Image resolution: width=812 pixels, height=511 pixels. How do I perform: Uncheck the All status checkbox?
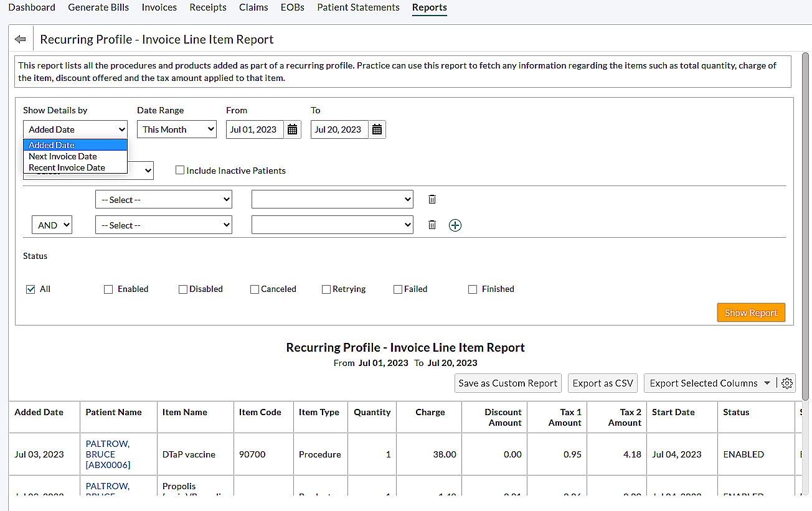[x=31, y=289]
